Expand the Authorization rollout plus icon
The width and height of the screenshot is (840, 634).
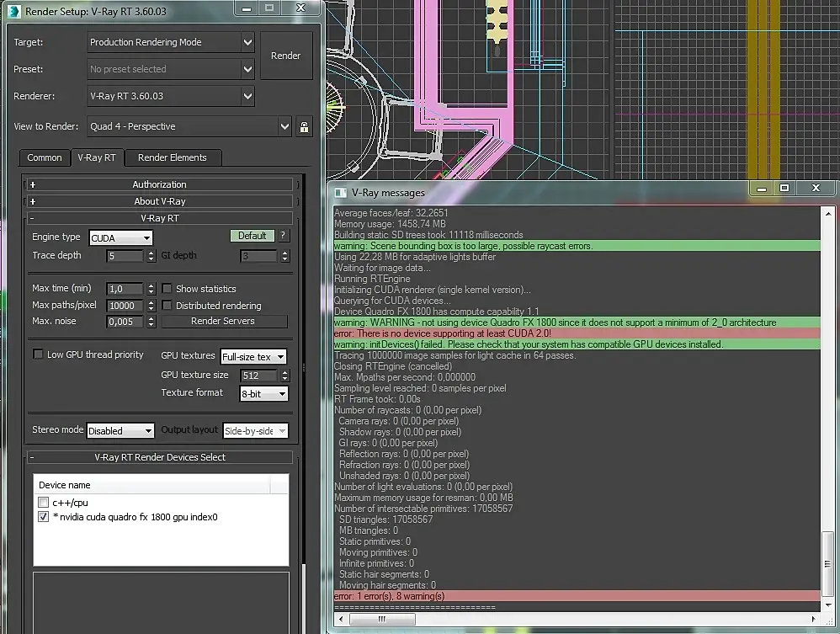[33, 185]
